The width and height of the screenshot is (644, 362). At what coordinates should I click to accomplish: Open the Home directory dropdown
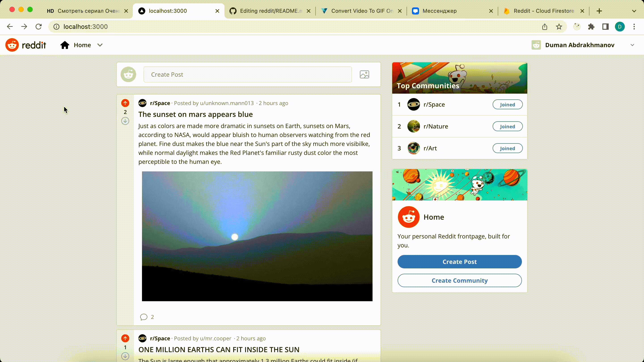point(81,45)
